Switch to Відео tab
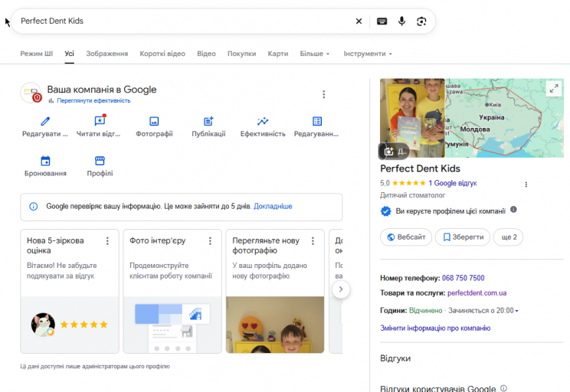 click(x=206, y=54)
